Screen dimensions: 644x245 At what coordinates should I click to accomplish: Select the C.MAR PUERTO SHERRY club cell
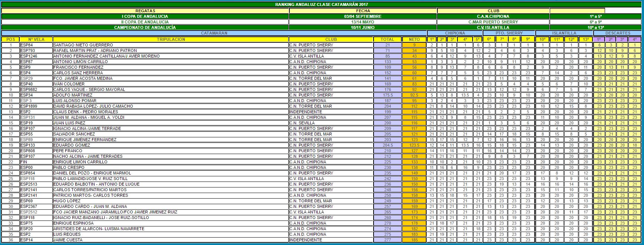coord(493,22)
